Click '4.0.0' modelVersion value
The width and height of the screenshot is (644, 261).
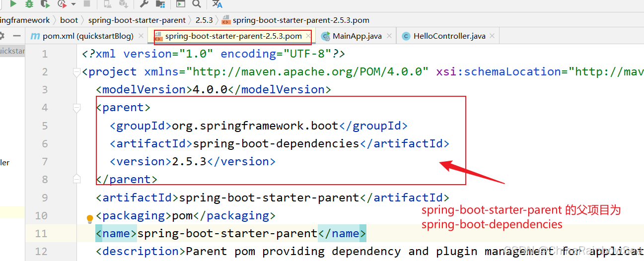coord(210,90)
